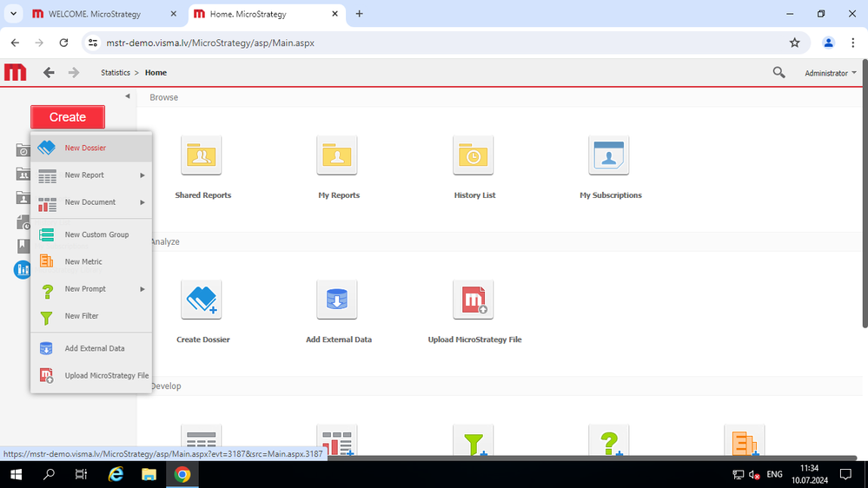Click the new document icon under Develop
Image resolution: width=868 pixels, height=488 pixels.
(x=337, y=440)
